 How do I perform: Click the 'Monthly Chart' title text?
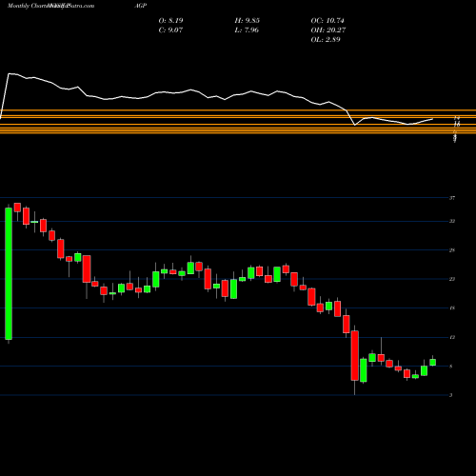27,6
